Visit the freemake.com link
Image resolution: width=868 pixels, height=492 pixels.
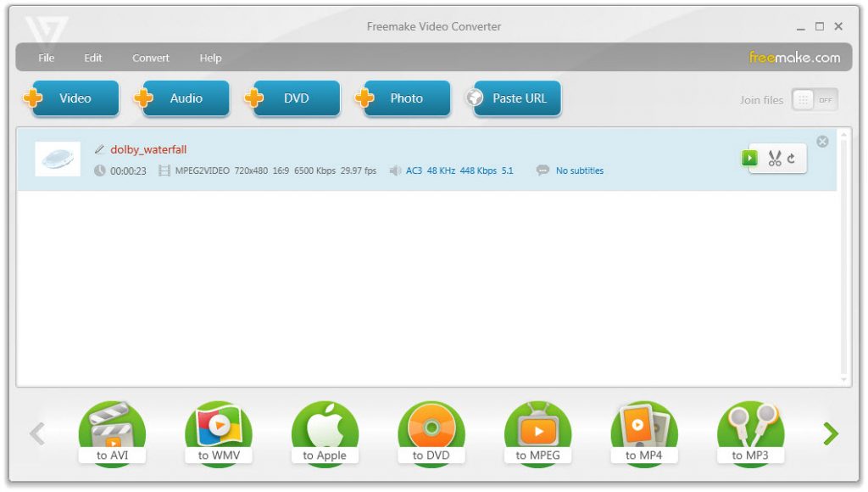pyautogui.click(x=794, y=57)
